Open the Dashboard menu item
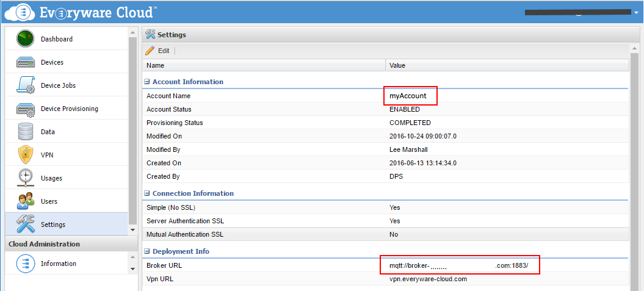 (x=67, y=39)
